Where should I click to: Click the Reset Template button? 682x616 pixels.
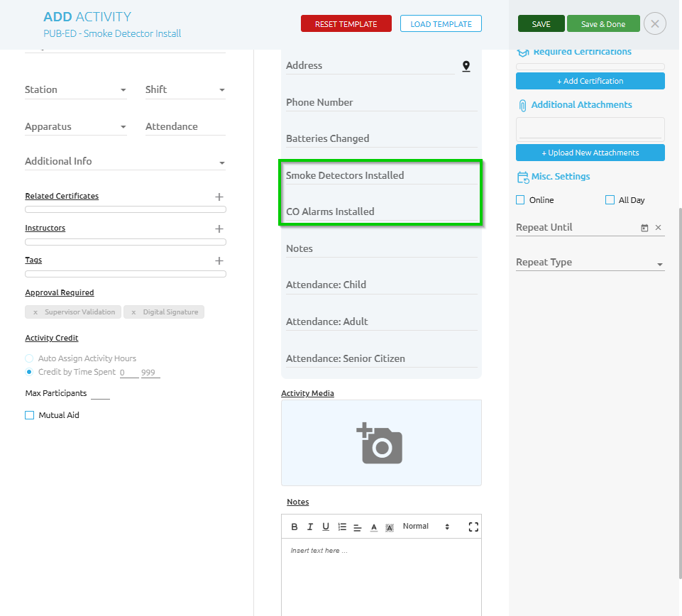pyautogui.click(x=346, y=23)
